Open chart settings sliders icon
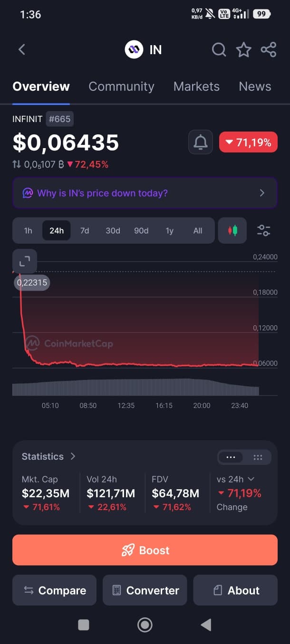Screen dimensions: 290x644 pos(263,231)
